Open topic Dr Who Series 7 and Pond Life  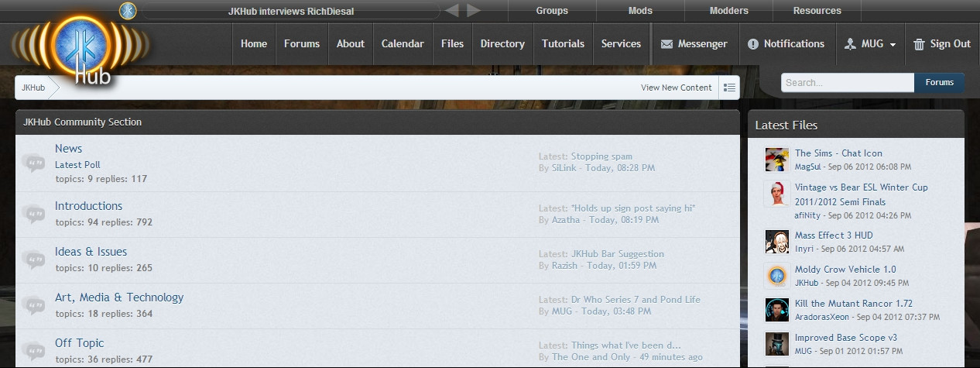click(x=636, y=300)
